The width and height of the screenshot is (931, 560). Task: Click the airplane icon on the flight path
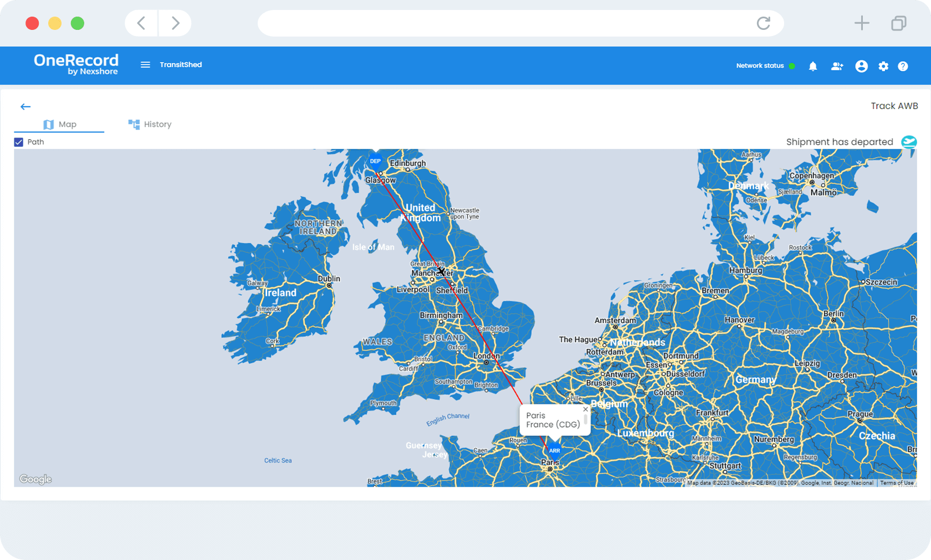click(441, 271)
